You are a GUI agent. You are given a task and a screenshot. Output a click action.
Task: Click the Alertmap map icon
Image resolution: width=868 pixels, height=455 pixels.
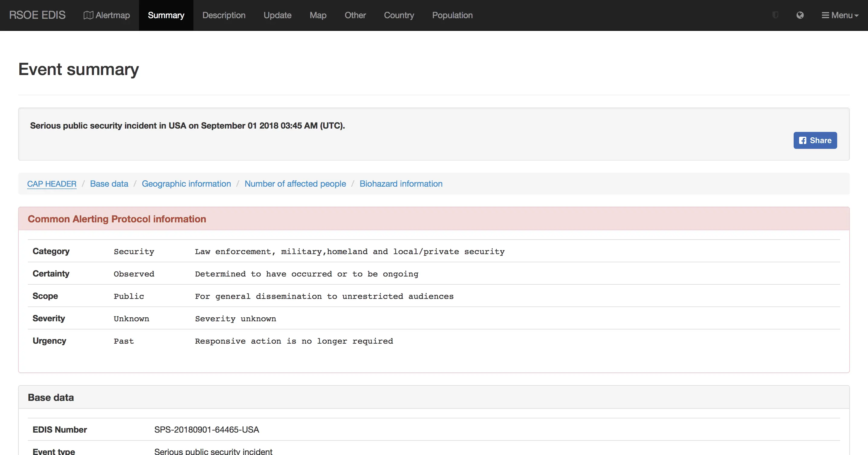88,15
